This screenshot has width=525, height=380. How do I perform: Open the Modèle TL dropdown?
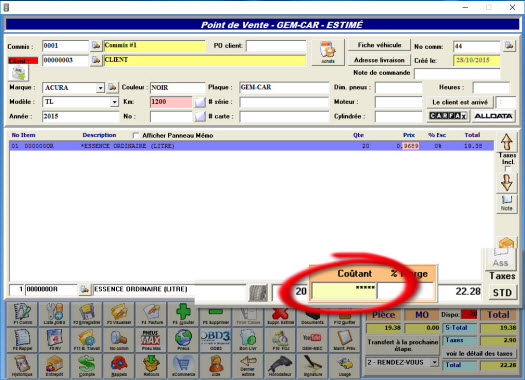(114, 102)
